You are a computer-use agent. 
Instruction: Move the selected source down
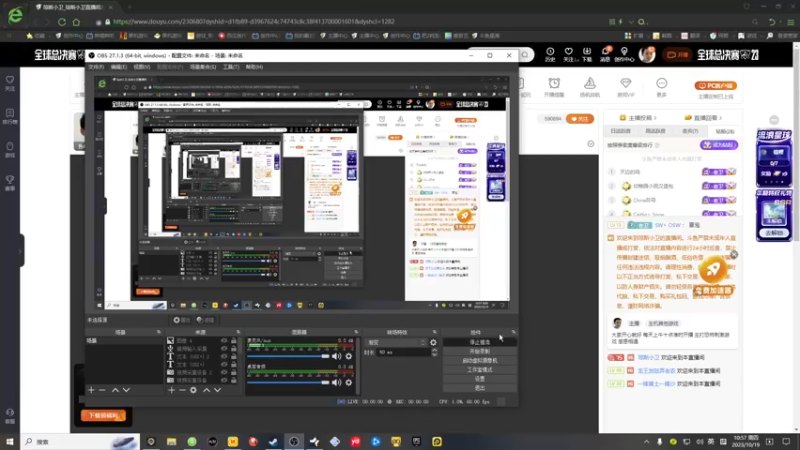point(217,390)
